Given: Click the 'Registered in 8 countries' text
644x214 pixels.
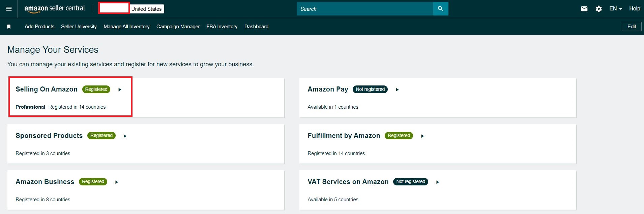Looking at the screenshot, I should coord(43,200).
